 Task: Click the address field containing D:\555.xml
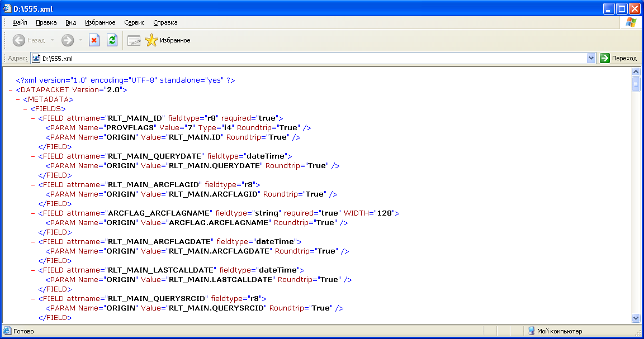coord(313,58)
